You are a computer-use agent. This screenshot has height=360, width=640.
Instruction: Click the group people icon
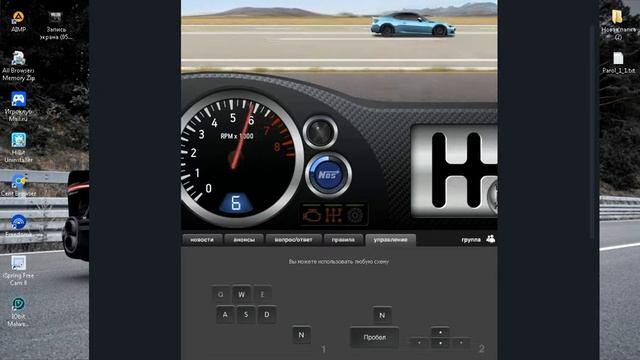pos(491,239)
